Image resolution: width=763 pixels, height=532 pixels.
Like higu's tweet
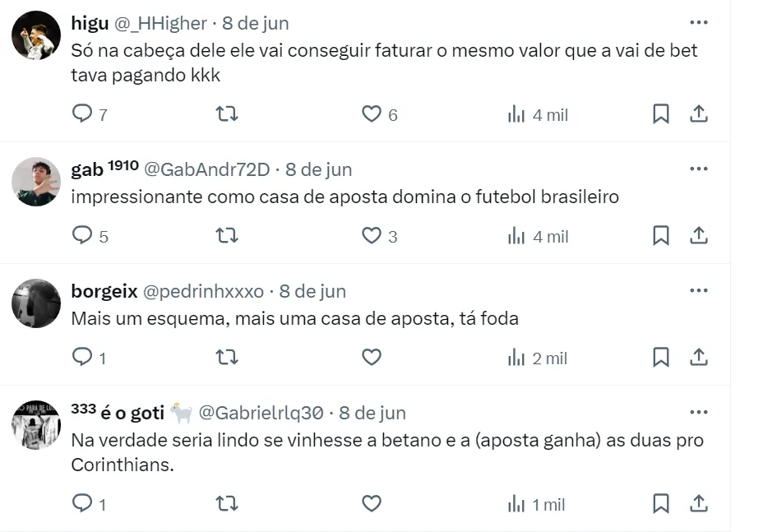[372, 114]
